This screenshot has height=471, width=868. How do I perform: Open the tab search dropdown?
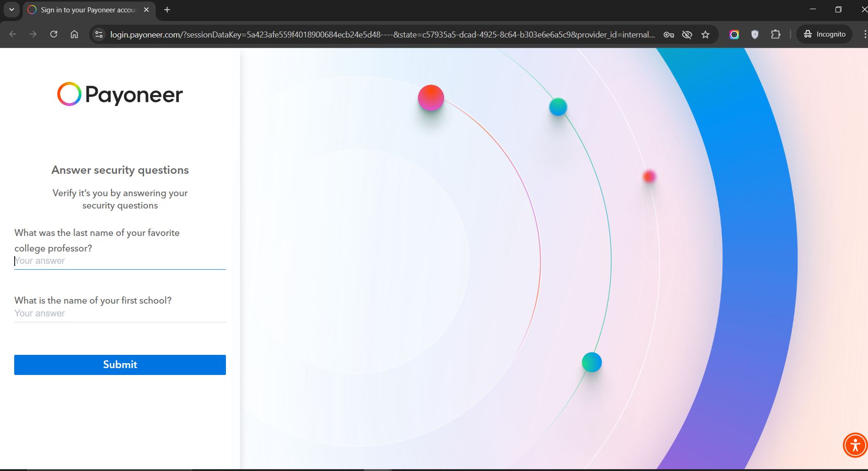(11, 10)
